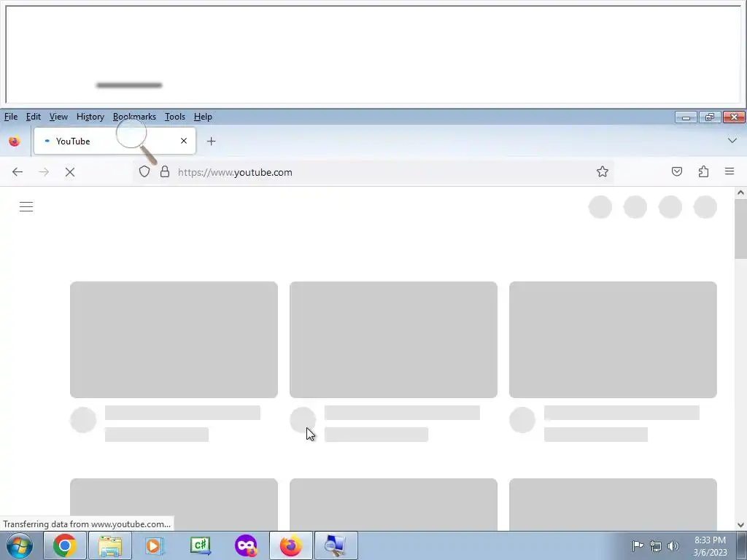Open the Magnifier app on taskbar
This screenshot has height=560, width=747.
point(336,545)
